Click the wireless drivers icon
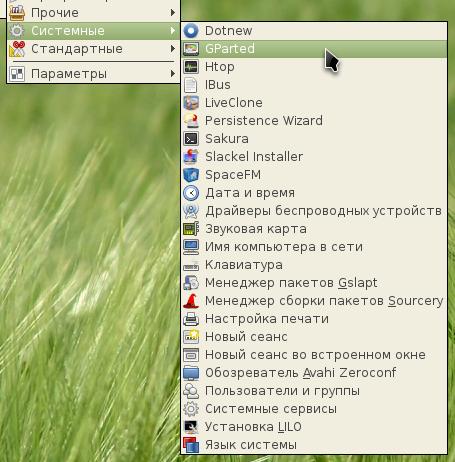The width and height of the screenshot is (455, 462). 191,211
